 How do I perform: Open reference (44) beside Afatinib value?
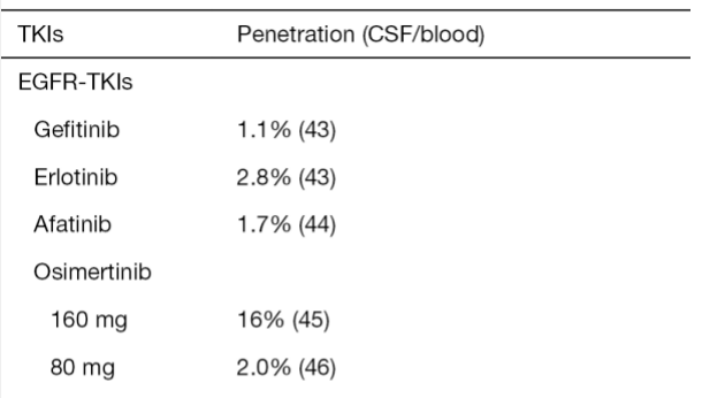(317, 225)
